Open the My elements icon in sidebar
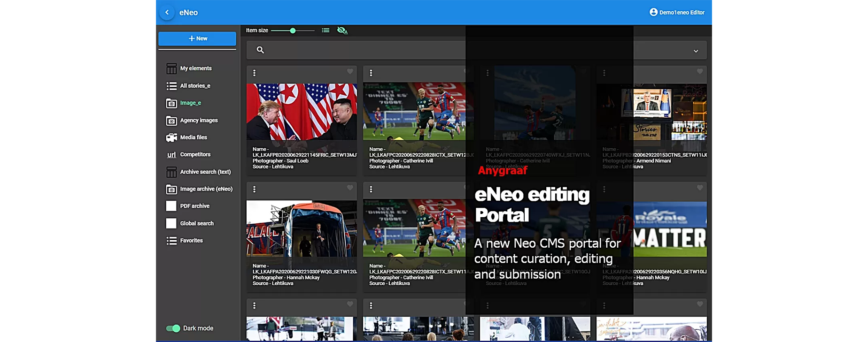The width and height of the screenshot is (868, 342). [171, 68]
